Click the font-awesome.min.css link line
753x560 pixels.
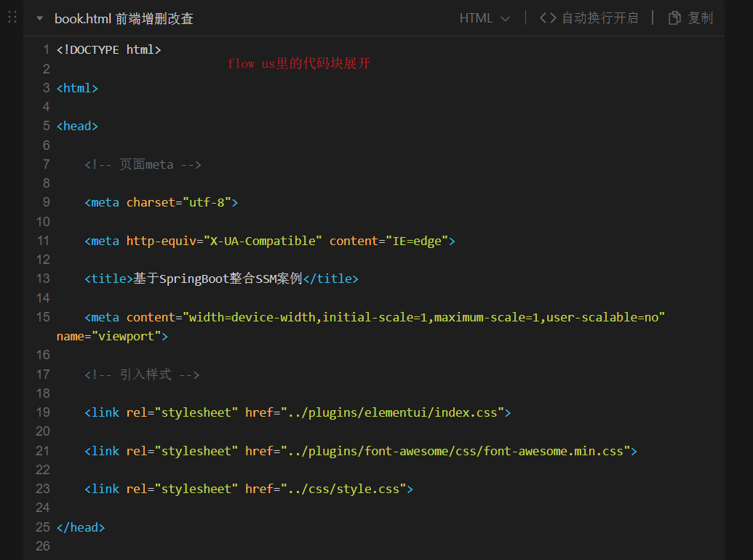pos(360,451)
